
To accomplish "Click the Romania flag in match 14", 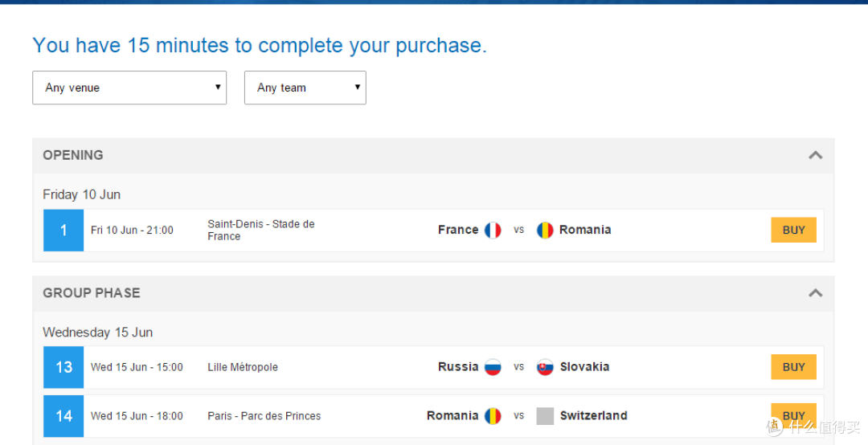I will pyautogui.click(x=493, y=415).
